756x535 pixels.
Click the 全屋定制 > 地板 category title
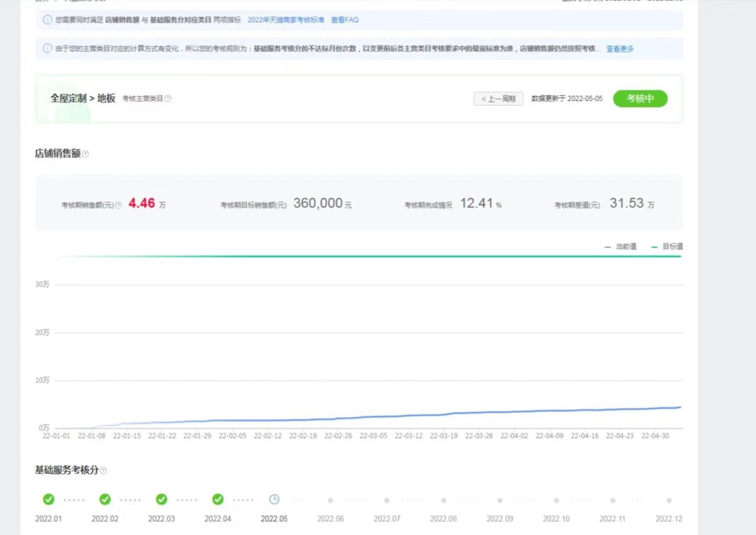pyautogui.click(x=83, y=98)
